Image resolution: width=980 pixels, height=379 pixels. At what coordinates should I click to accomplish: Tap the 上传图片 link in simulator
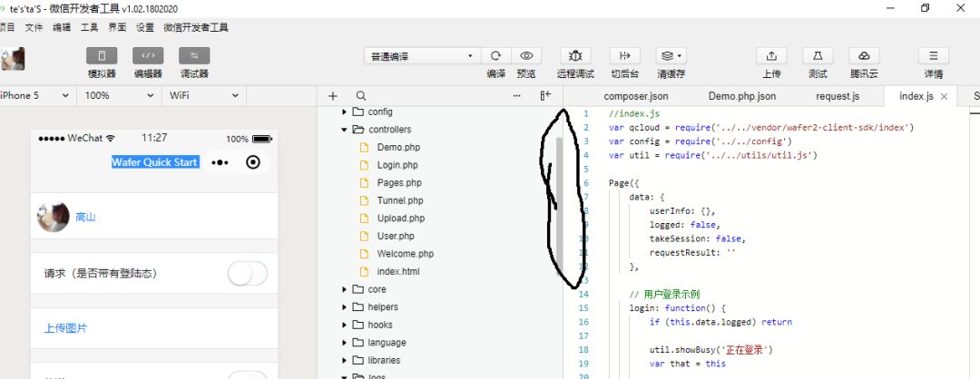tap(65, 328)
